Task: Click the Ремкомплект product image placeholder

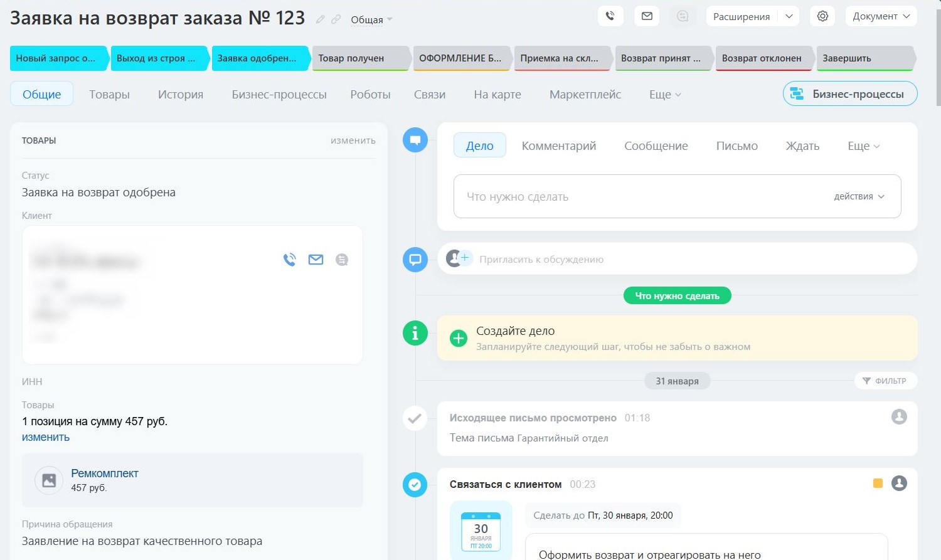Action: tap(49, 480)
